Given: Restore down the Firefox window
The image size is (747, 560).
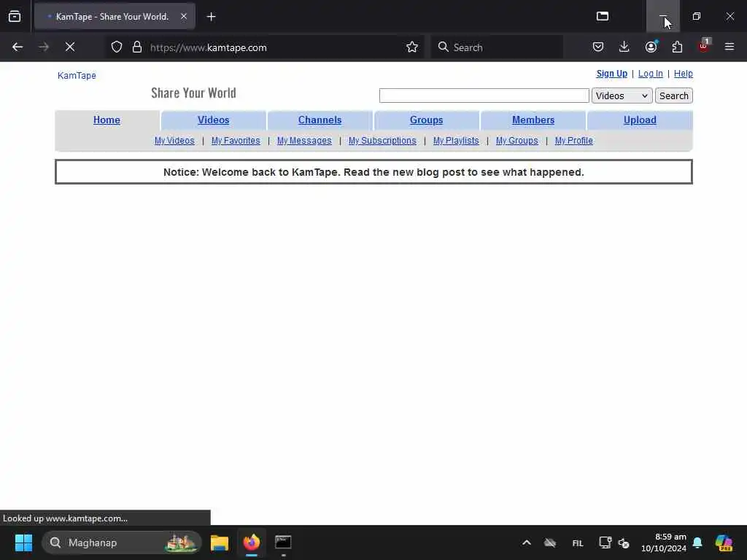Looking at the screenshot, I should tap(696, 16).
